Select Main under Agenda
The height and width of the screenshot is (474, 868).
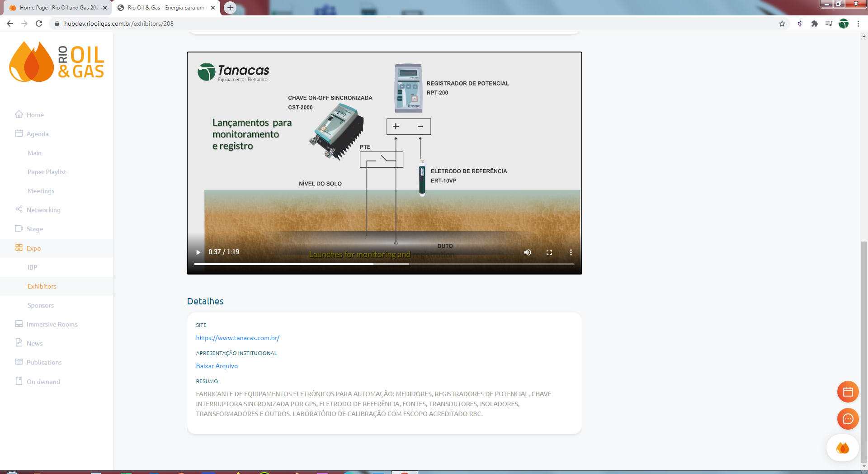click(34, 153)
